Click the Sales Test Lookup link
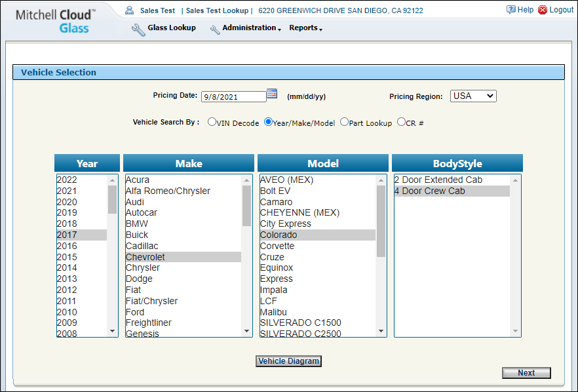 217,10
